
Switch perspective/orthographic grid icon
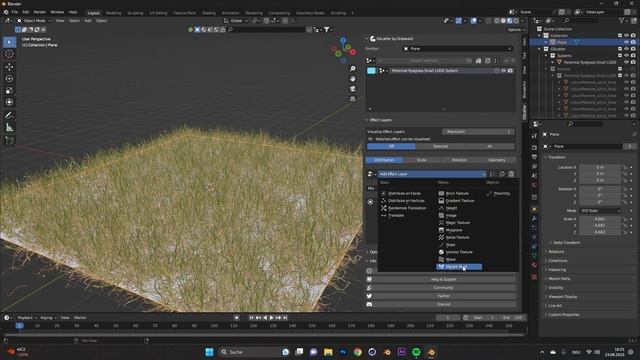pyautogui.click(x=353, y=98)
